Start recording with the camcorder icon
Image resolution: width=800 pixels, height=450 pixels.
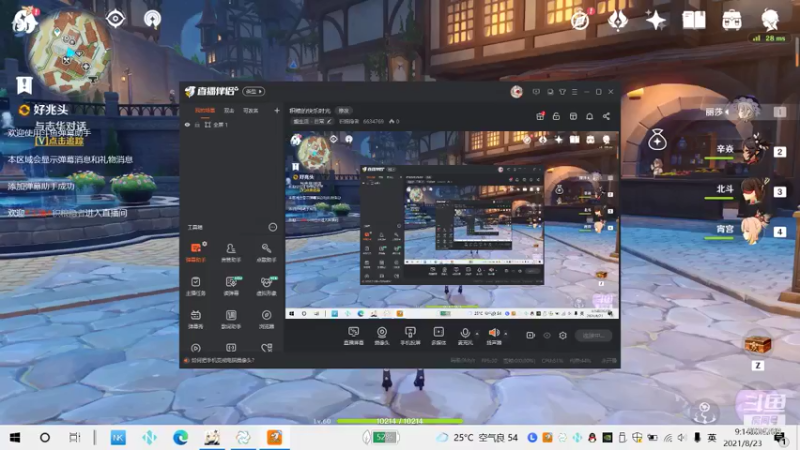tap(530, 335)
